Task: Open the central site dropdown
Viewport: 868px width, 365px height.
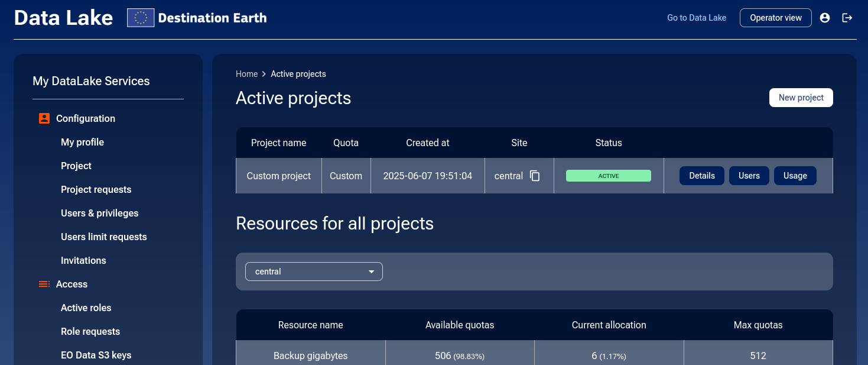Action: tap(314, 271)
